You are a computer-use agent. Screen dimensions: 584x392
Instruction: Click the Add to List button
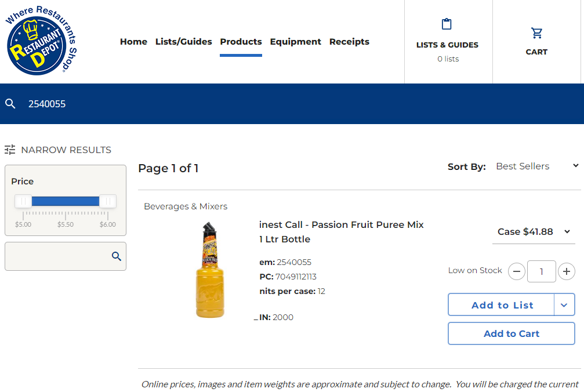click(502, 305)
